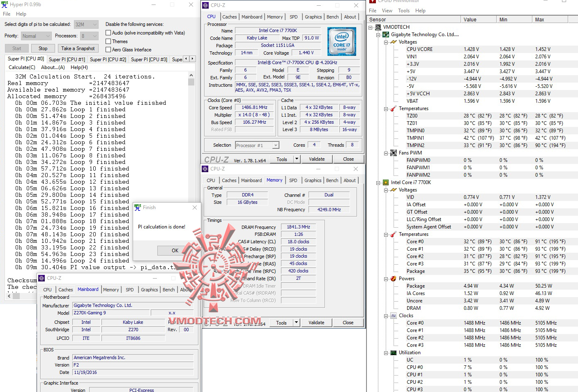Click the Fans PWM fan icon

point(394,153)
